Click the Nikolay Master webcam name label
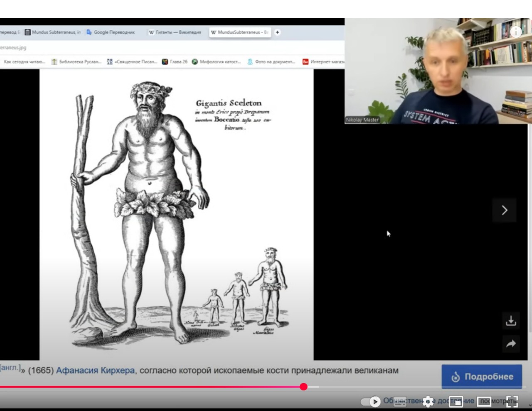The image size is (532, 411). click(x=362, y=120)
